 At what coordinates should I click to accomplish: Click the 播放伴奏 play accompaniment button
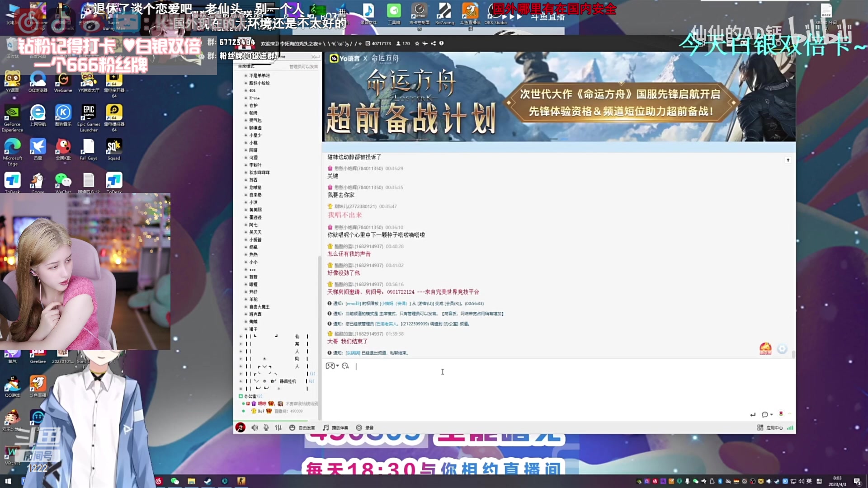coord(335,427)
